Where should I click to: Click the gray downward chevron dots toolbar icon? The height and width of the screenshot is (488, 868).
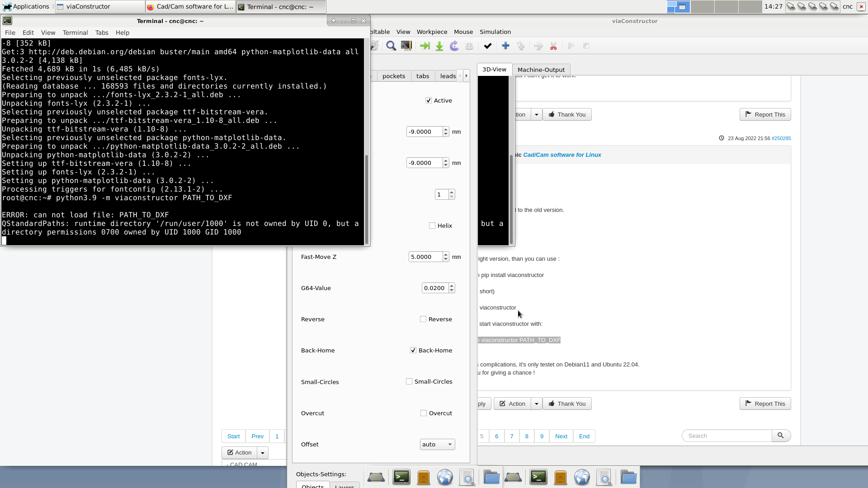point(521,46)
